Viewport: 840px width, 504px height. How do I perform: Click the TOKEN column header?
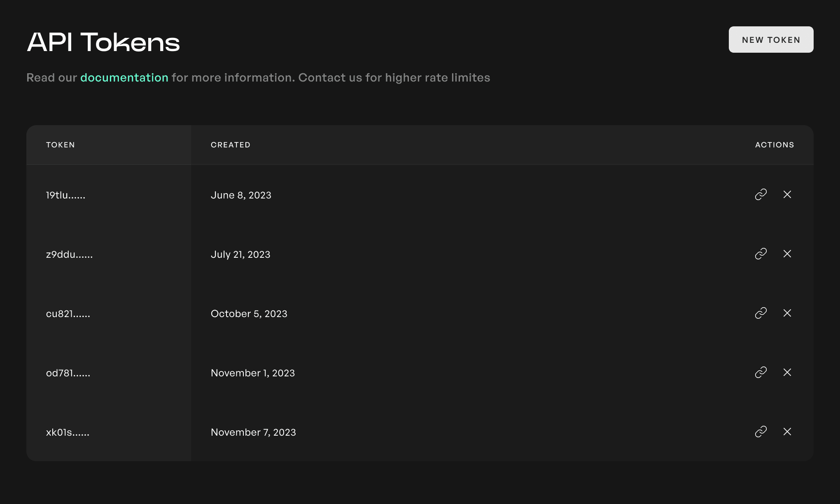(61, 145)
